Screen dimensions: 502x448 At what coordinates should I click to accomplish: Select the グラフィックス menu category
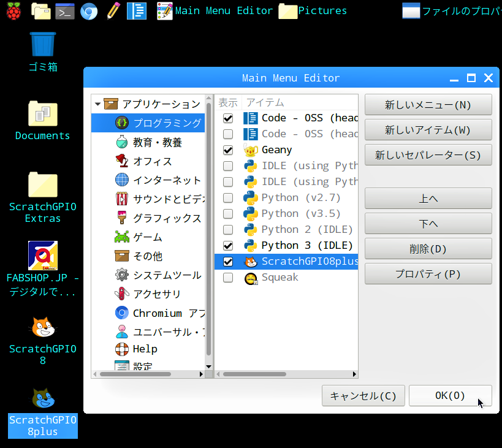pyautogui.click(x=148, y=218)
